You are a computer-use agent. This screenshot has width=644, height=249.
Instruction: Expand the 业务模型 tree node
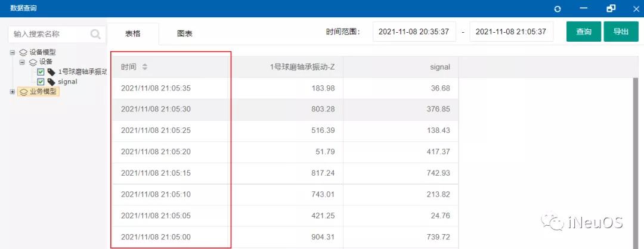(x=13, y=92)
